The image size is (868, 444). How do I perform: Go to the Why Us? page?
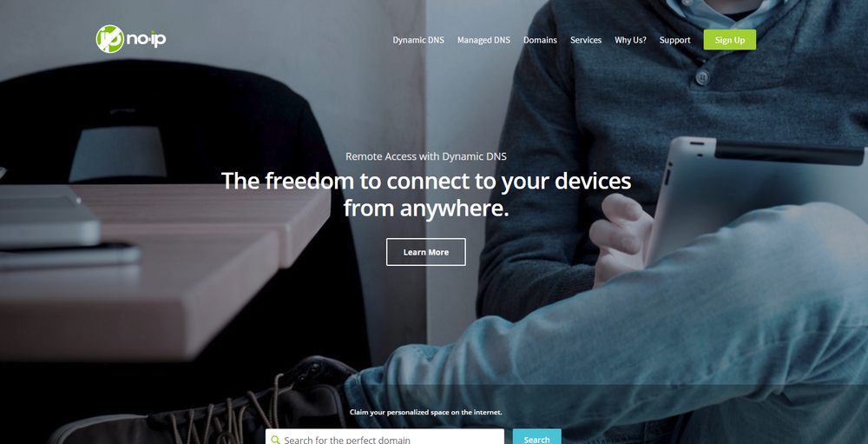click(x=630, y=40)
